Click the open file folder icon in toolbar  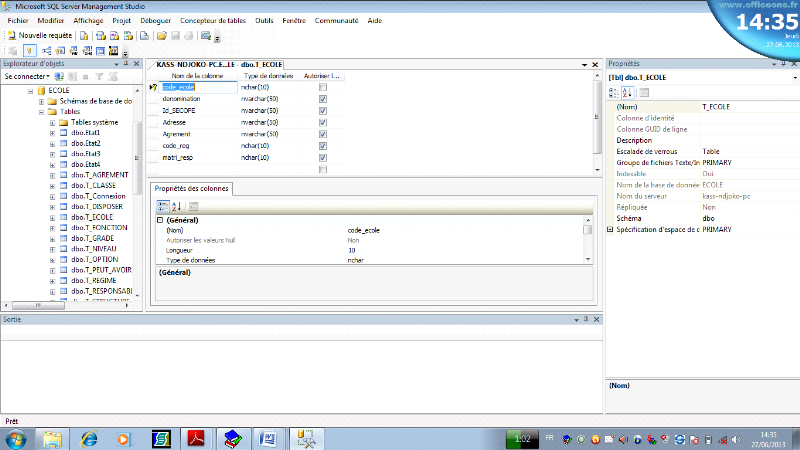161,35
